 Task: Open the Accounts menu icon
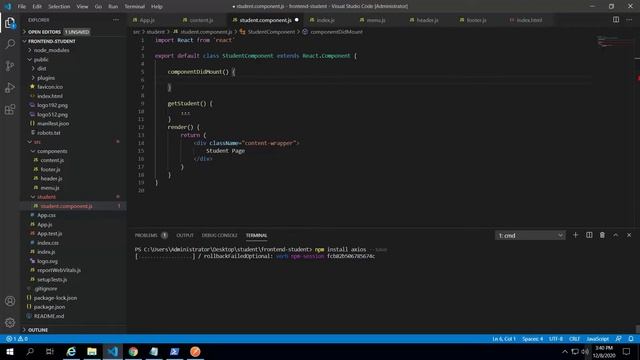pos(10,301)
